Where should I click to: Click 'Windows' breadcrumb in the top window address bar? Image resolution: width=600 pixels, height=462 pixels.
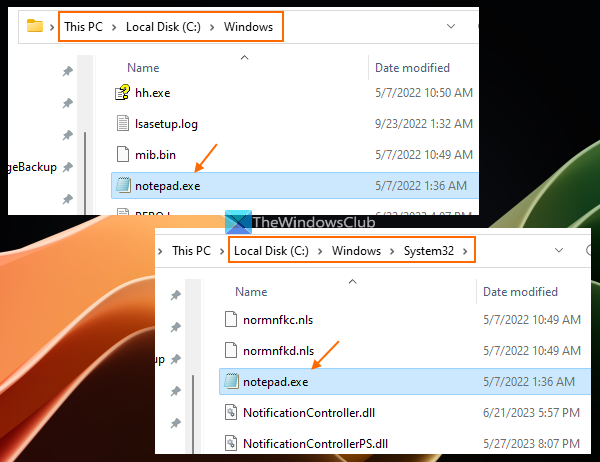point(248,27)
